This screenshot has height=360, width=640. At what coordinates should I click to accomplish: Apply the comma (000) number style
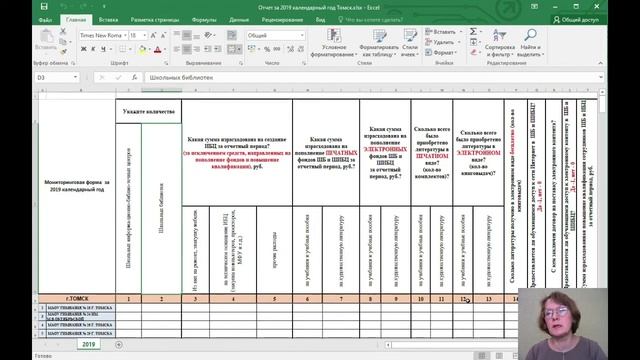277,49
